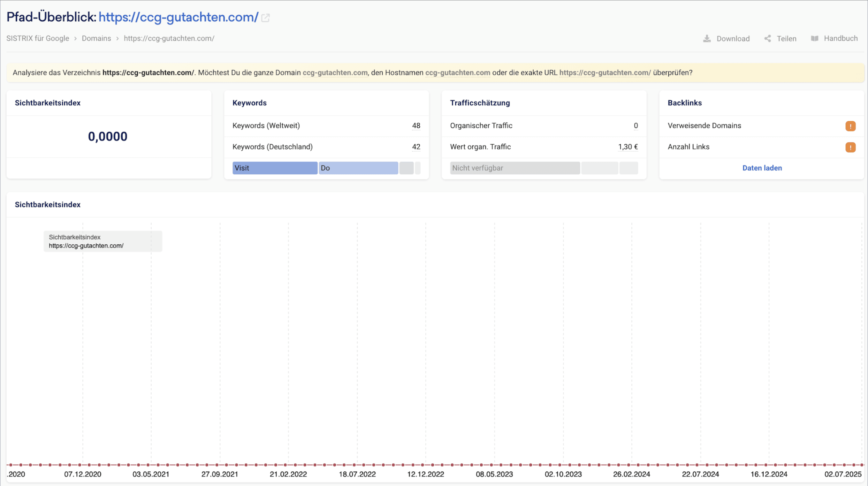Viewport: 868px width, 486px height.
Task: Select the Do intent bar segment
Action: point(358,168)
